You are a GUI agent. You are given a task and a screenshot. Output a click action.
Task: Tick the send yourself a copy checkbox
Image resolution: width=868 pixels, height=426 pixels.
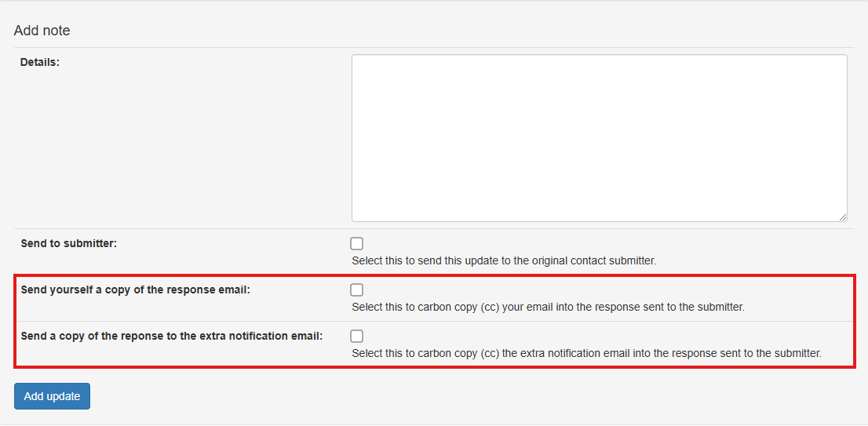357,289
